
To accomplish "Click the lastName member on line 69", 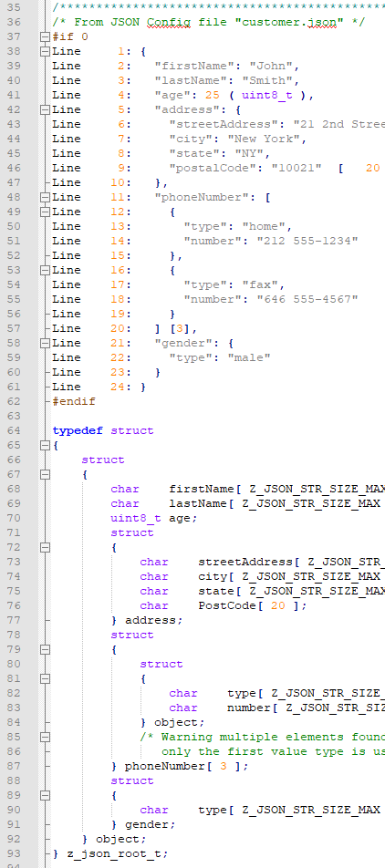I will 198,503.
